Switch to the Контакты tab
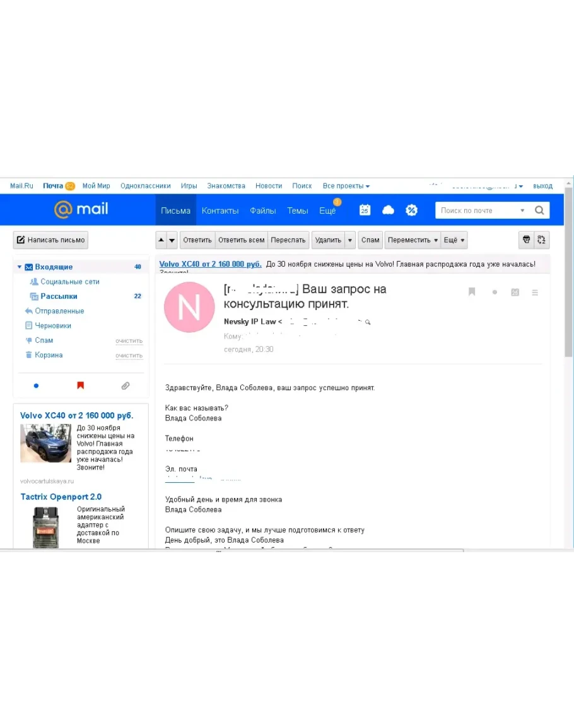This screenshot has height=728, width=574. pos(220,211)
